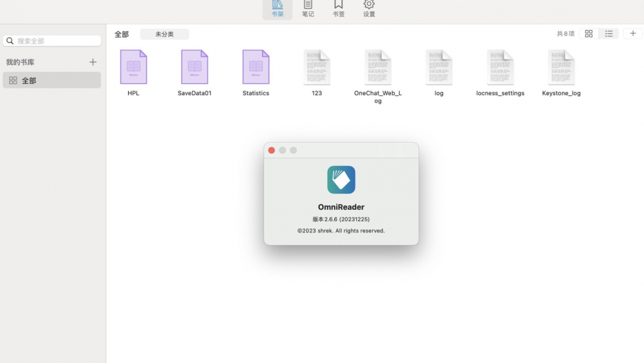Screen dimensions: 644x363
Task: Open the locness_settings document
Action: tap(500, 67)
